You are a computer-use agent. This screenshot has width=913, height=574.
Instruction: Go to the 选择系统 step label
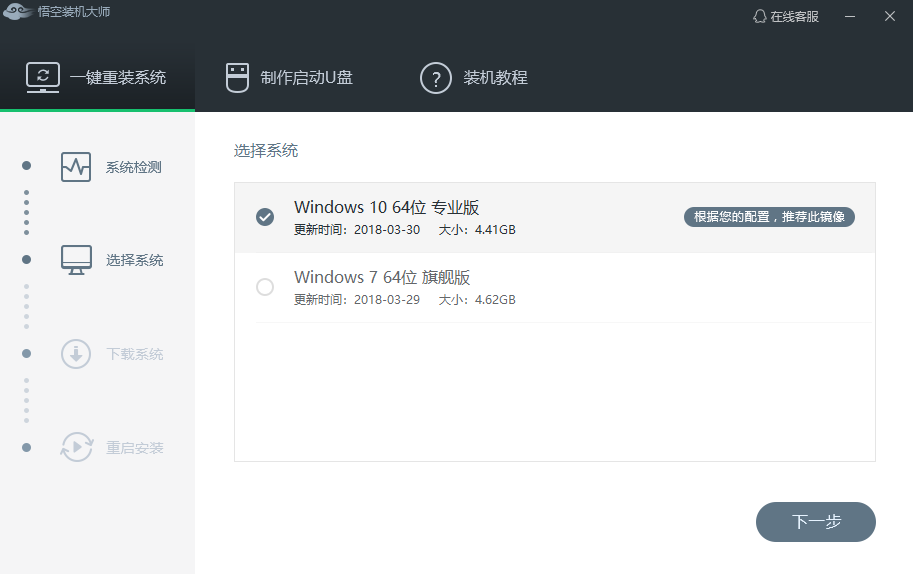pyautogui.click(x=135, y=260)
